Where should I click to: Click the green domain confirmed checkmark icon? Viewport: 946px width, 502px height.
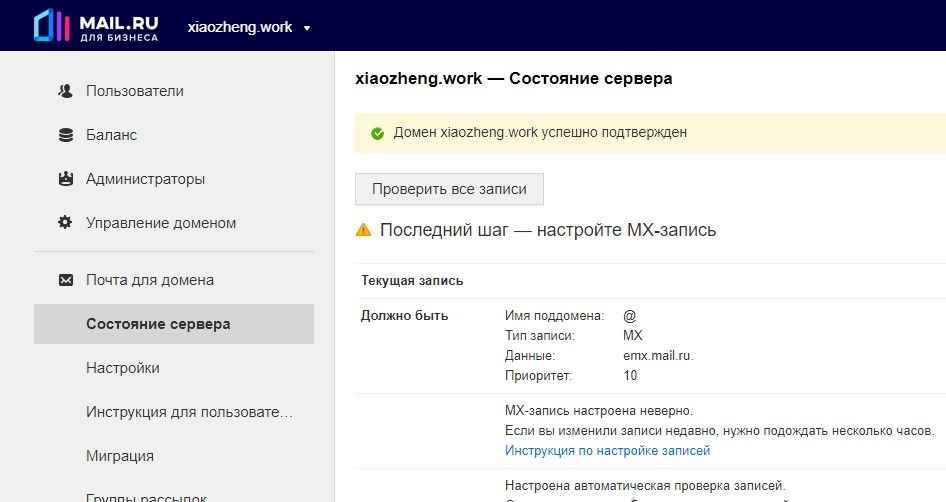click(377, 133)
